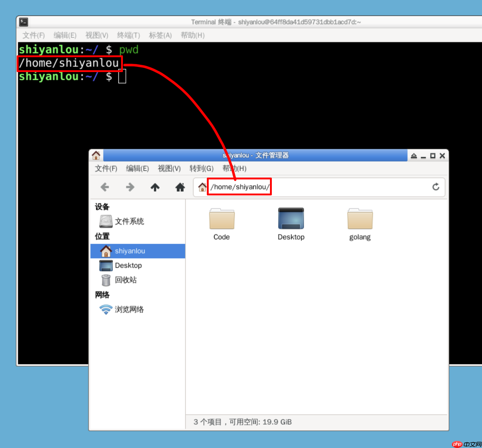Select Desktop from the sidebar locations
Image resolution: width=482 pixels, height=448 pixels.
(128, 265)
